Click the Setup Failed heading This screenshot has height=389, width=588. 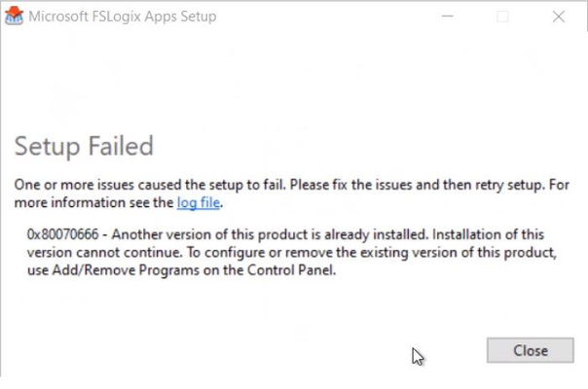[84, 146]
